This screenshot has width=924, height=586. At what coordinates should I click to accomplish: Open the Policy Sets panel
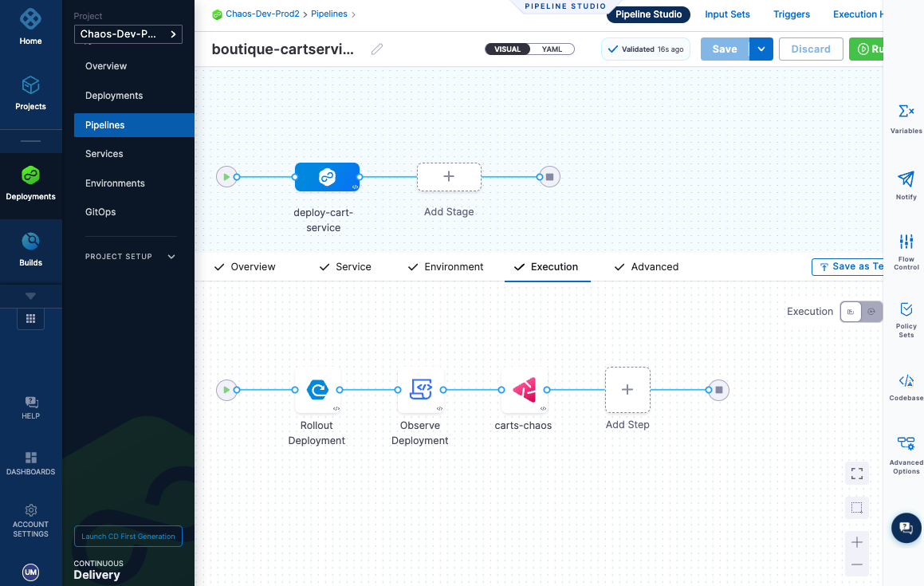point(906,321)
